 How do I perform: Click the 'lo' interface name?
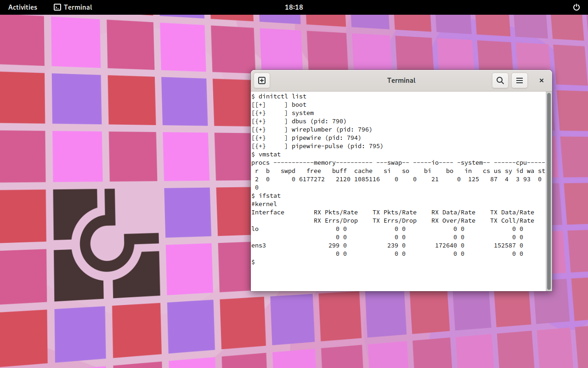tap(255, 229)
